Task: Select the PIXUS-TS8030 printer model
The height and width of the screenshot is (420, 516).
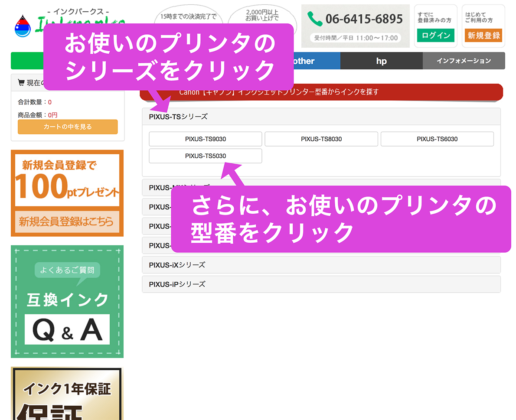Action: (321, 139)
